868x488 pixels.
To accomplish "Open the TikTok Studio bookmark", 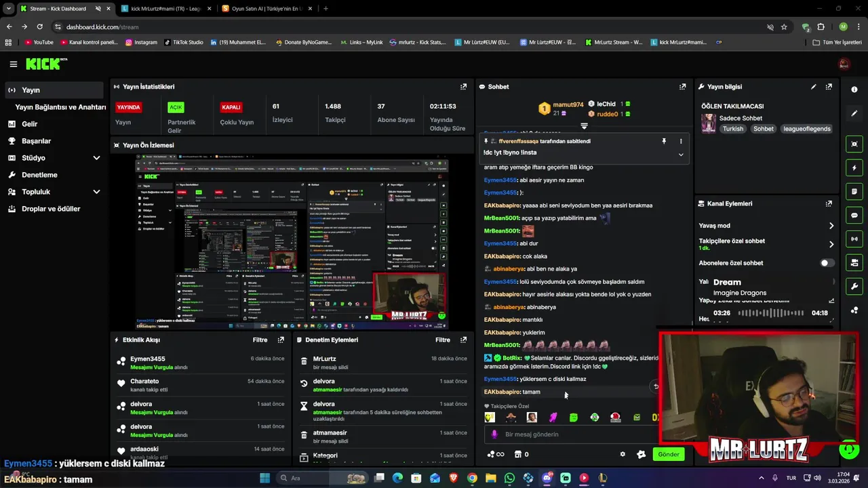I will (183, 42).
